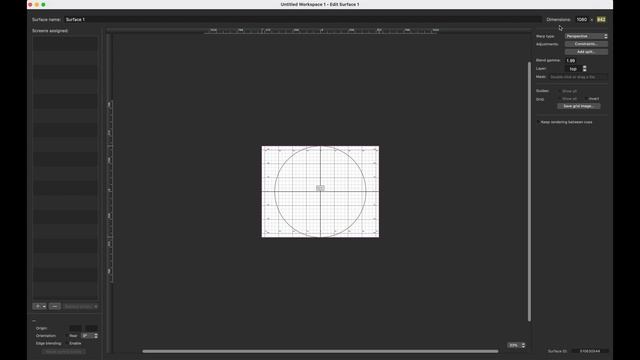The height and width of the screenshot is (360, 640).
Task: Toggle the Orientation Rear checkbox
Action: click(67, 336)
